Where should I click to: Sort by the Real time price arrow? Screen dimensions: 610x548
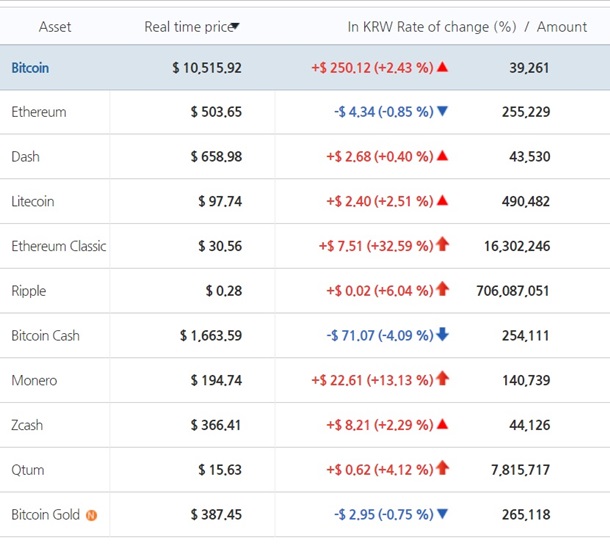(x=235, y=26)
